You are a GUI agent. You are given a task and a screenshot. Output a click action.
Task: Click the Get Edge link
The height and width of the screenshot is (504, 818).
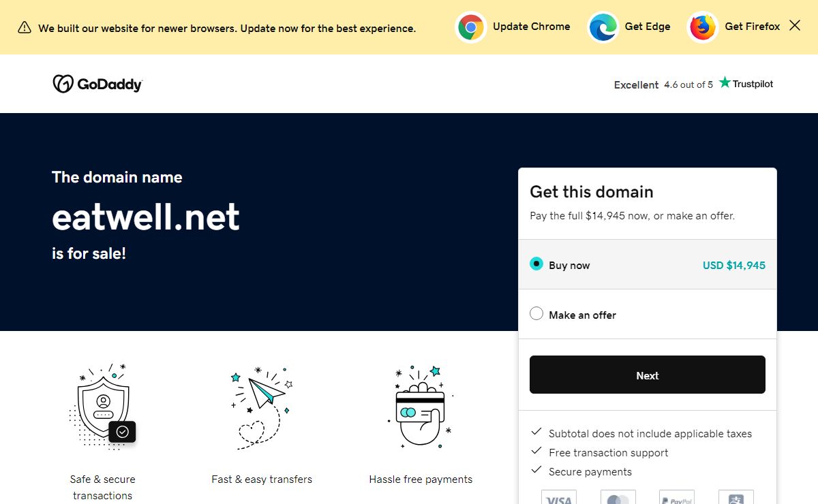pyautogui.click(x=647, y=26)
